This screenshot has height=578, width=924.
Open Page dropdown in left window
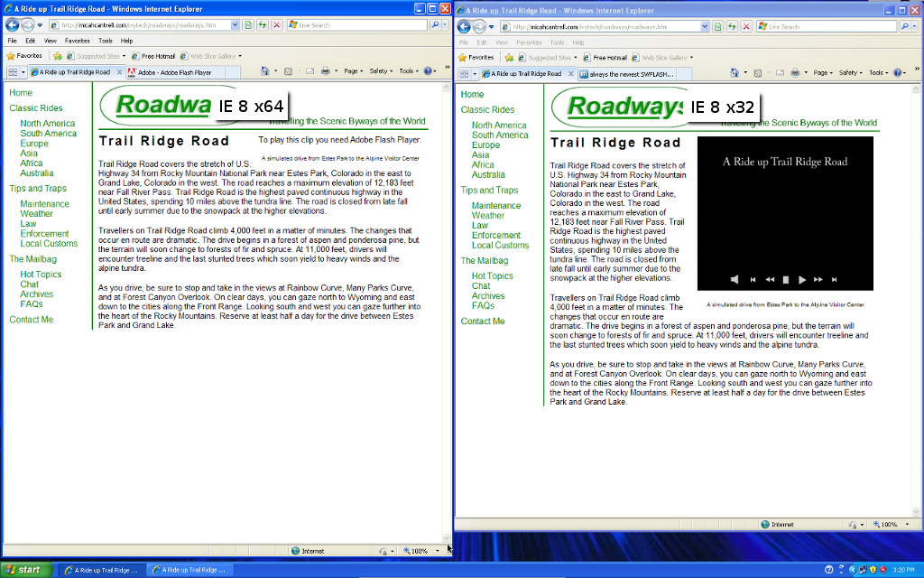(353, 71)
